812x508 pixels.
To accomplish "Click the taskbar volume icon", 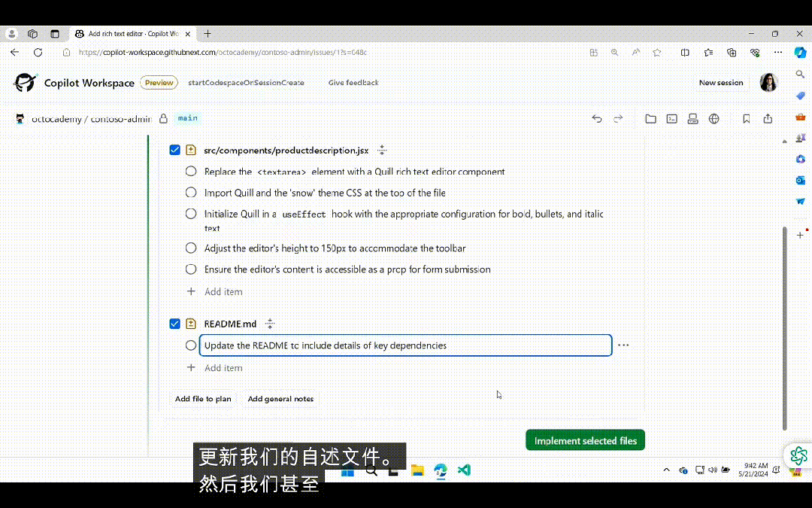I will pyautogui.click(x=713, y=470).
